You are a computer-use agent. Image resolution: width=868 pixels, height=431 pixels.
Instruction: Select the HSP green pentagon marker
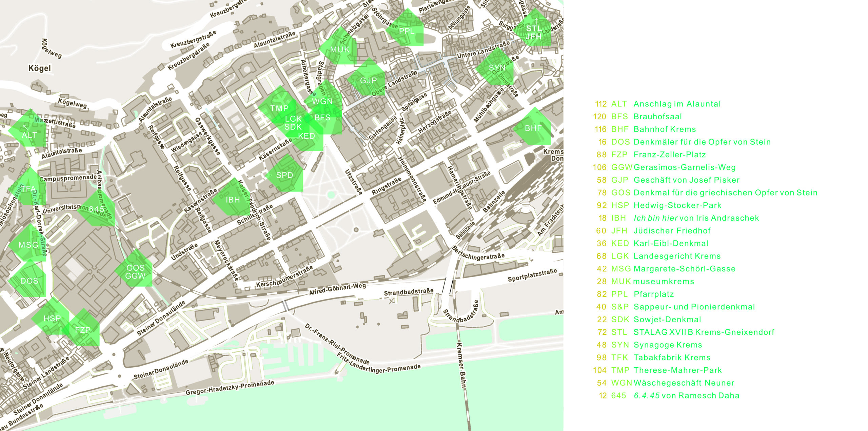click(52, 318)
